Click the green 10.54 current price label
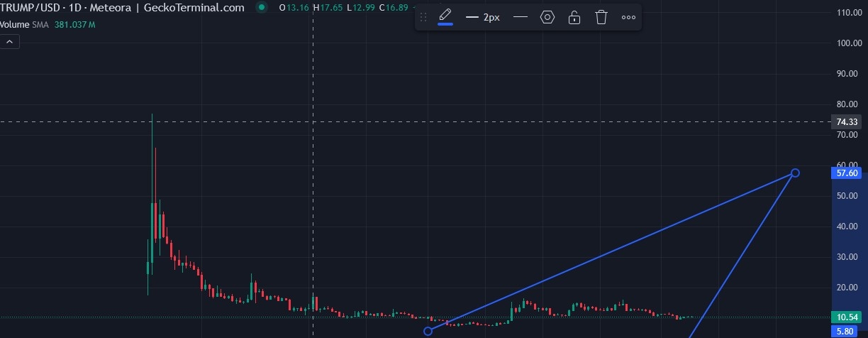Viewport: 868px width, 338px height. (848, 317)
